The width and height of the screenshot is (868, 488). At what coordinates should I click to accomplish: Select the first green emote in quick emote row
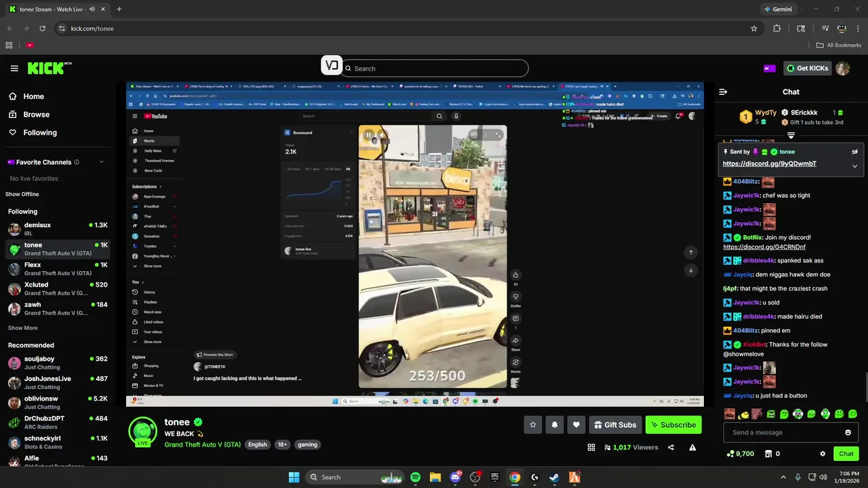[x=770, y=413]
